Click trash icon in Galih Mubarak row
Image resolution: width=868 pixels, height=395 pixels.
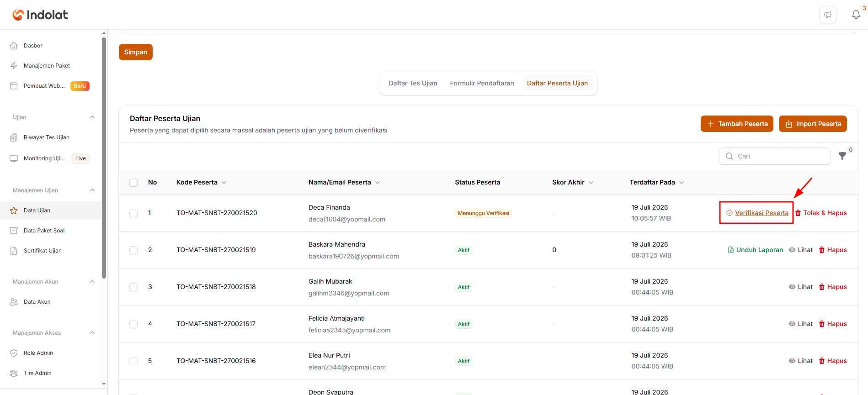[822, 287]
